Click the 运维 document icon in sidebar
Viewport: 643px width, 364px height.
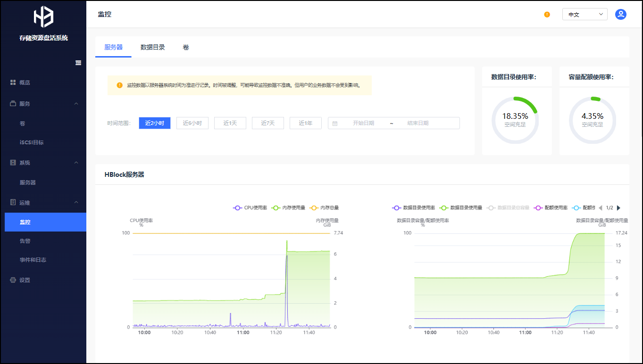pyautogui.click(x=13, y=203)
